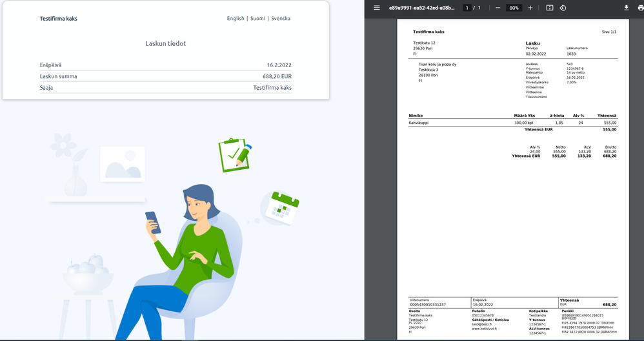Click the PDF file name in toolbar
The image size is (644, 341).
[422, 8]
